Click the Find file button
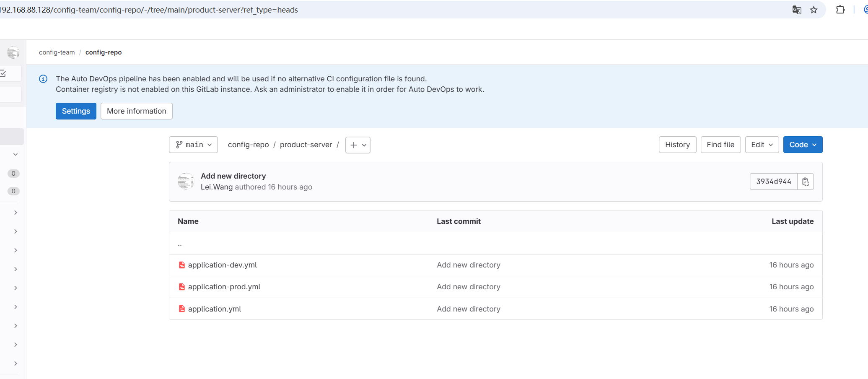The height and width of the screenshot is (379, 868). coord(720,145)
